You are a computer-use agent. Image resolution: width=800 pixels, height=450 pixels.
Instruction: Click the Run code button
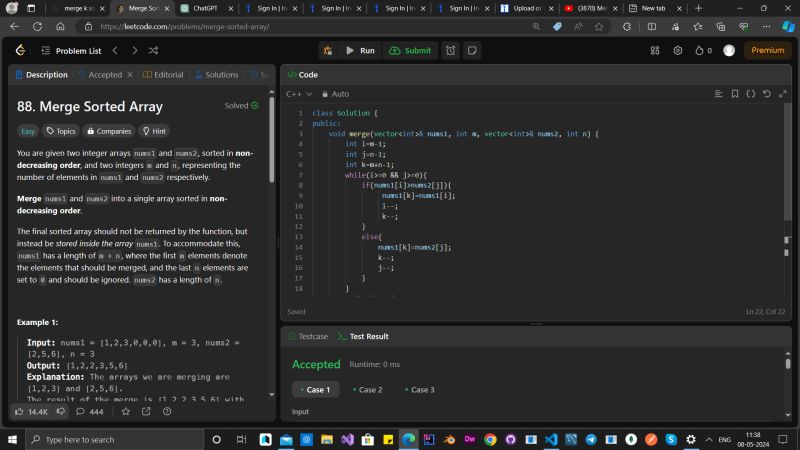pos(360,50)
